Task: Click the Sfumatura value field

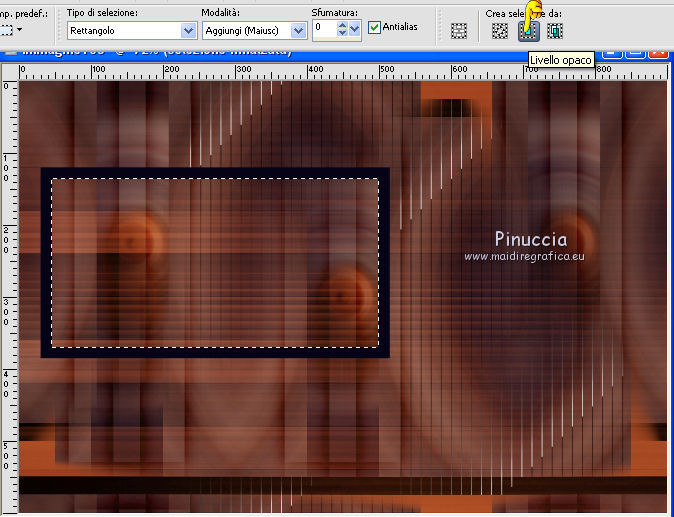Action: 325,29
